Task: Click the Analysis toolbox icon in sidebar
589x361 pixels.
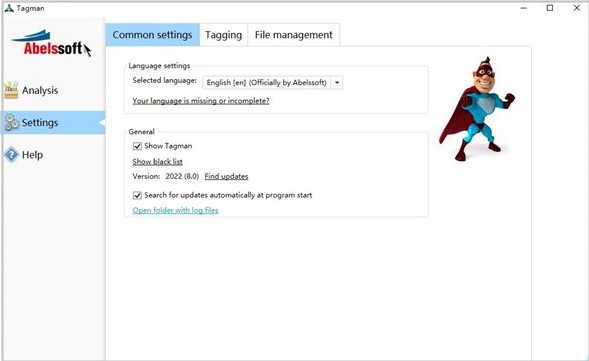Action: click(11, 90)
